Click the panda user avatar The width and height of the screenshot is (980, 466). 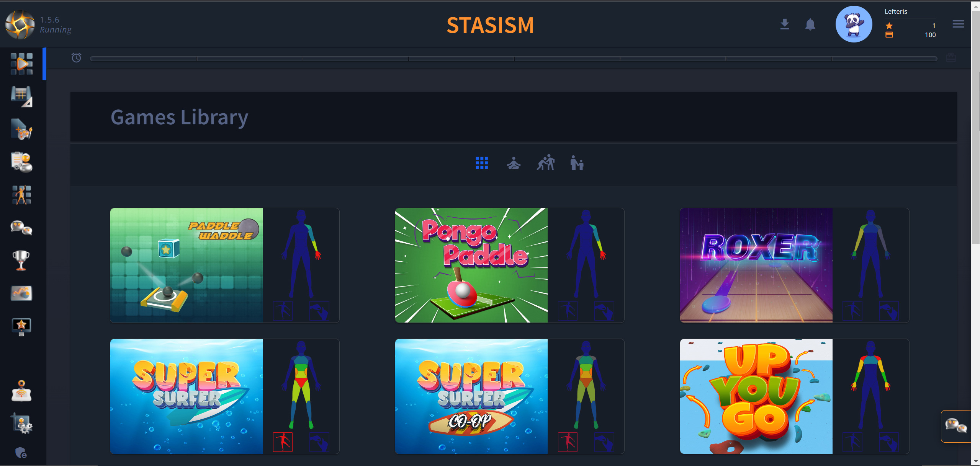click(854, 24)
